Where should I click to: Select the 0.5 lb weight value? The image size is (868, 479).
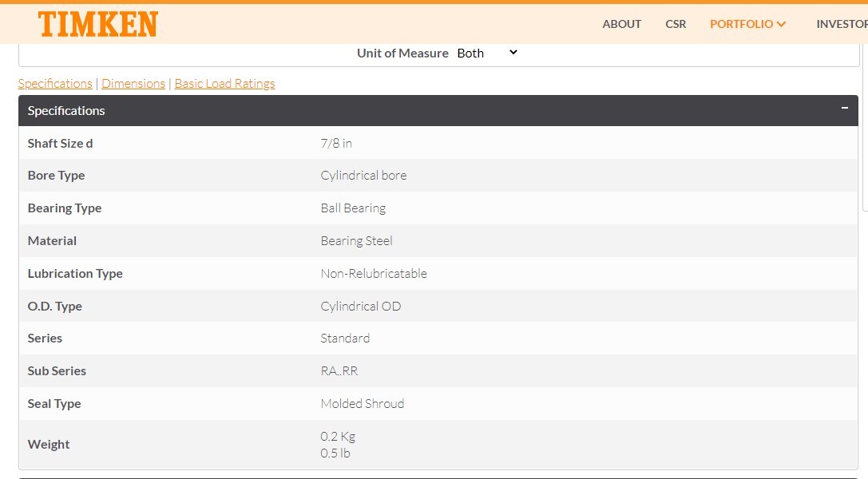[335, 453]
